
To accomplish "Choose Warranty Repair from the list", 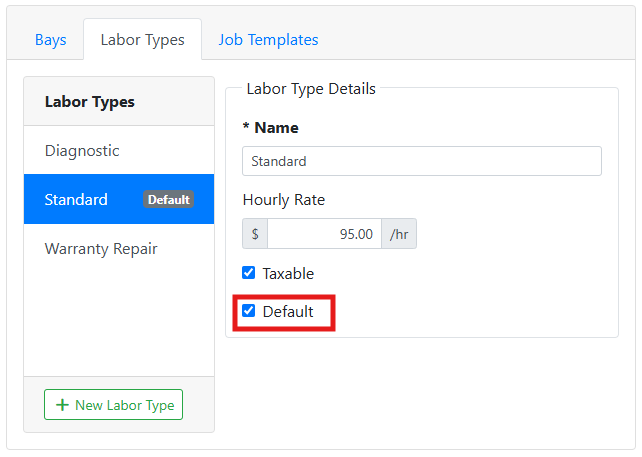I will (x=119, y=249).
